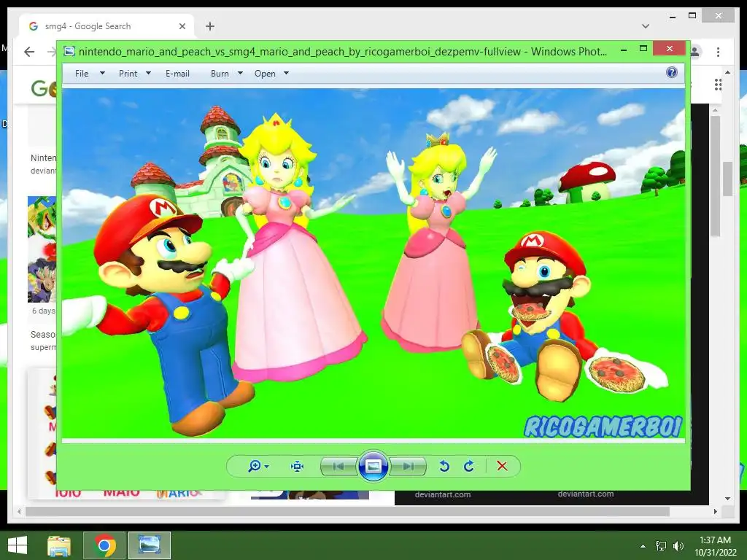Open a new Chrome tab

click(x=210, y=26)
